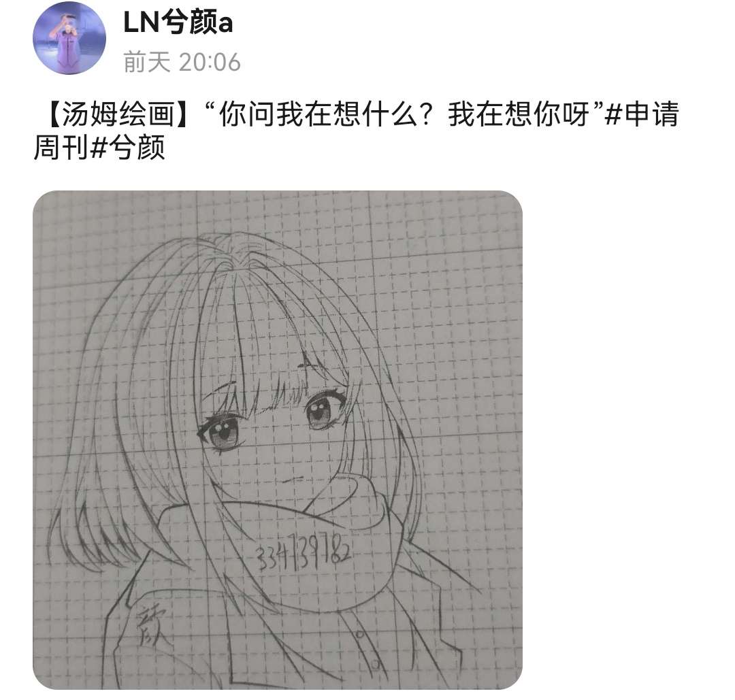The height and width of the screenshot is (700, 735).
Task: Open the #申请周刊 hashtag
Action: 356,131
